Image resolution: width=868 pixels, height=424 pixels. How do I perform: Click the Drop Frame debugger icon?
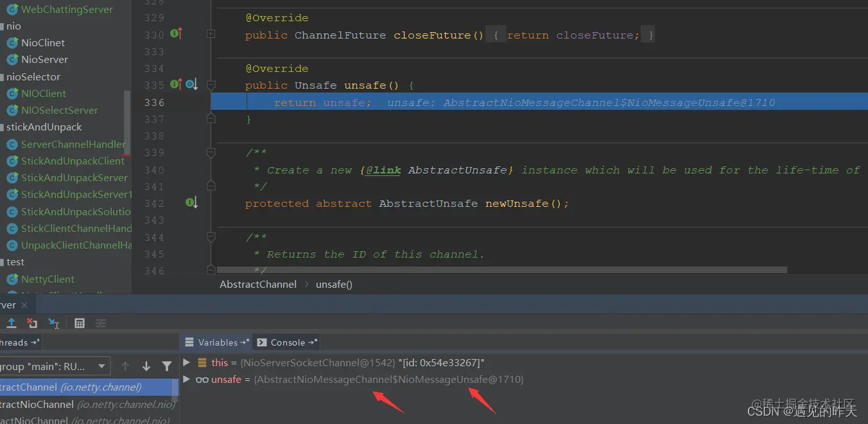(x=32, y=323)
